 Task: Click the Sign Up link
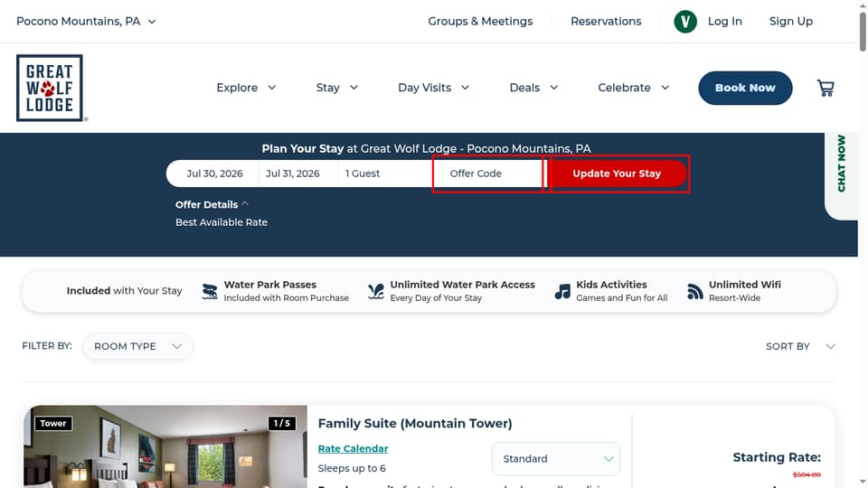point(790,21)
